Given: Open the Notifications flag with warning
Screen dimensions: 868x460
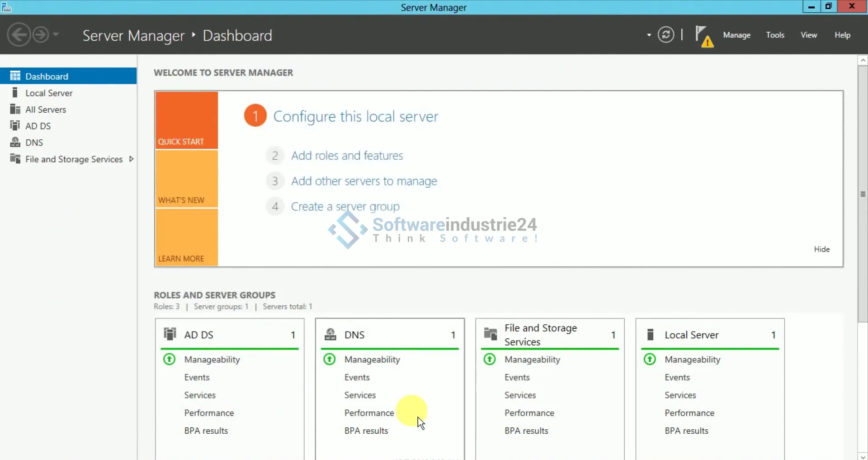Looking at the screenshot, I should [x=703, y=36].
